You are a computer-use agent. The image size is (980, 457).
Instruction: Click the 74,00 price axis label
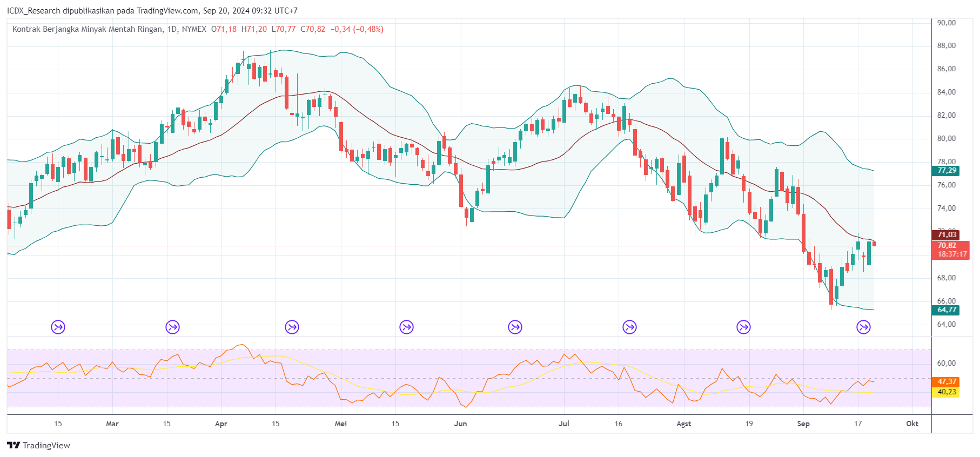pyautogui.click(x=947, y=208)
